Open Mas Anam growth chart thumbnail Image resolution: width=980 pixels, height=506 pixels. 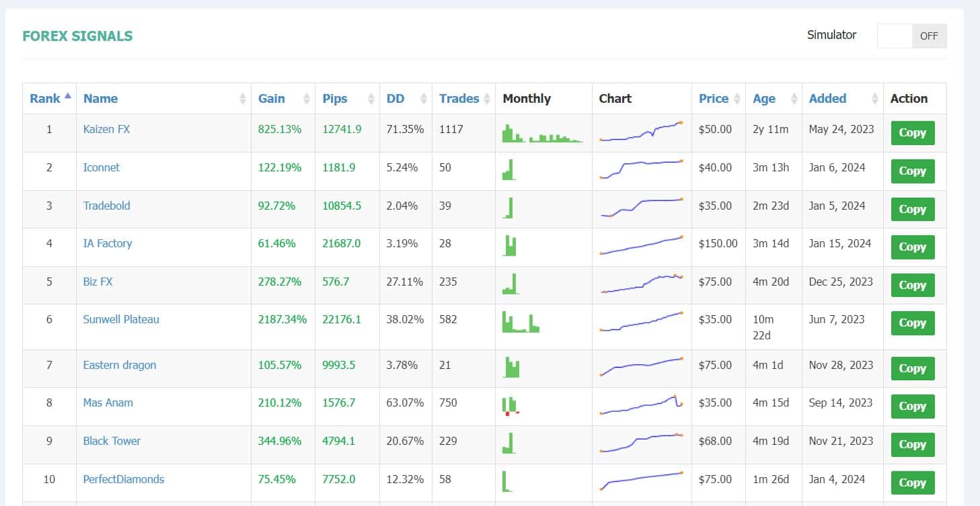pos(642,405)
